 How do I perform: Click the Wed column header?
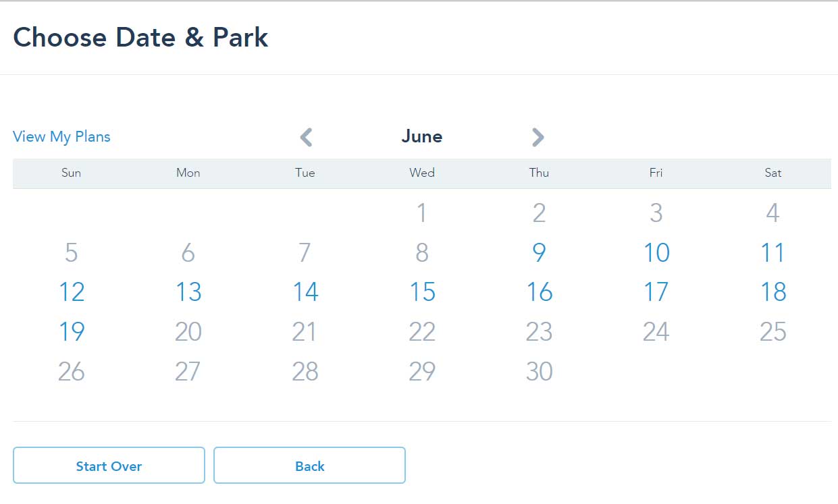[x=422, y=173]
